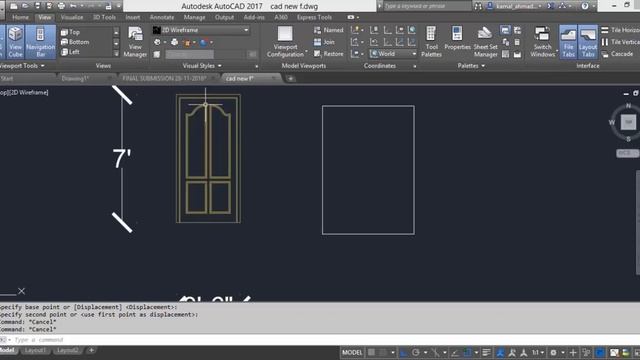Image resolution: width=640 pixels, height=360 pixels.
Task: Open Tool Palettes
Action: click(x=431, y=42)
